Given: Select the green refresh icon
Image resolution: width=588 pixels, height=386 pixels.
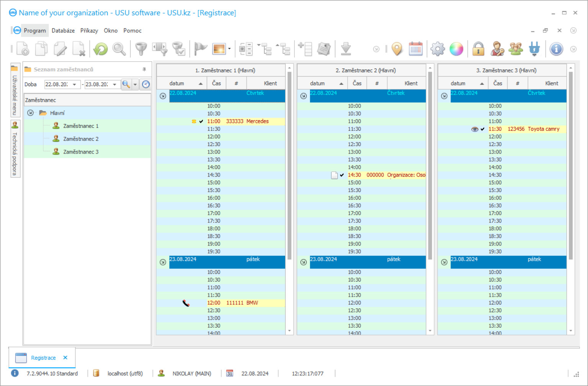Looking at the screenshot, I should 100,49.
